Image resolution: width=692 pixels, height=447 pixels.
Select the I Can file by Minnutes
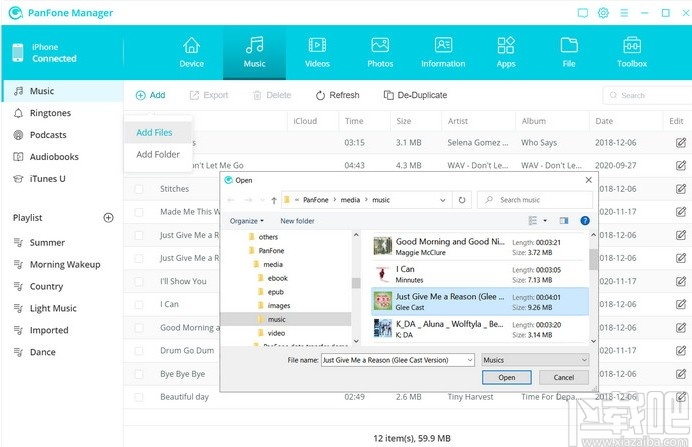480,274
